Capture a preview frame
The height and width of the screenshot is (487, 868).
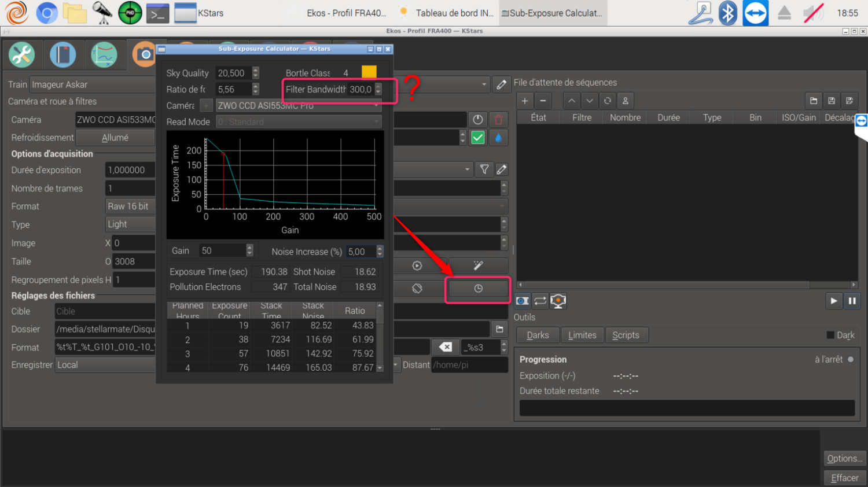[523, 301]
